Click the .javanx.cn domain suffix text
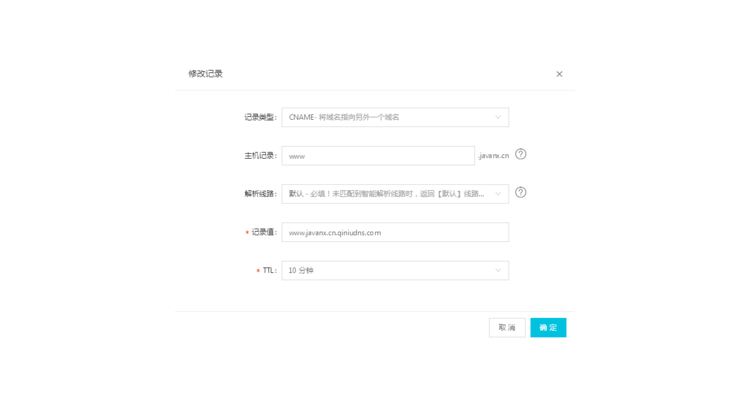This screenshot has height=400, width=750. pyautogui.click(x=494, y=156)
